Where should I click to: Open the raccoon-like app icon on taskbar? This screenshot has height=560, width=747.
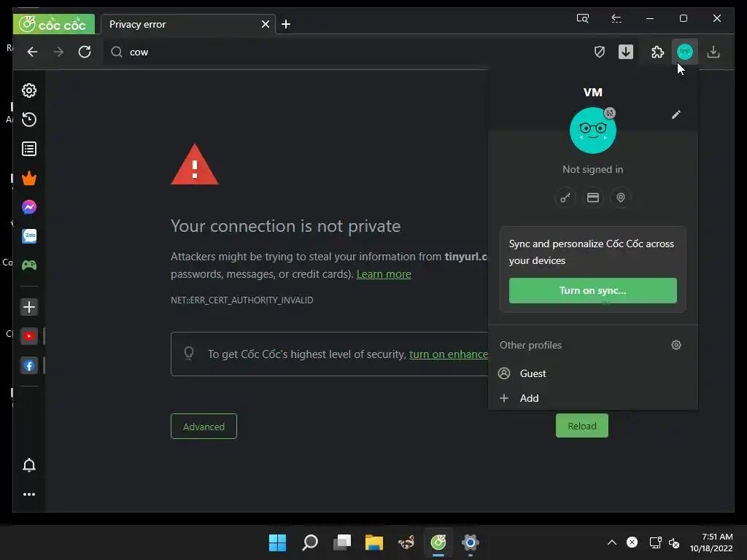(406, 542)
